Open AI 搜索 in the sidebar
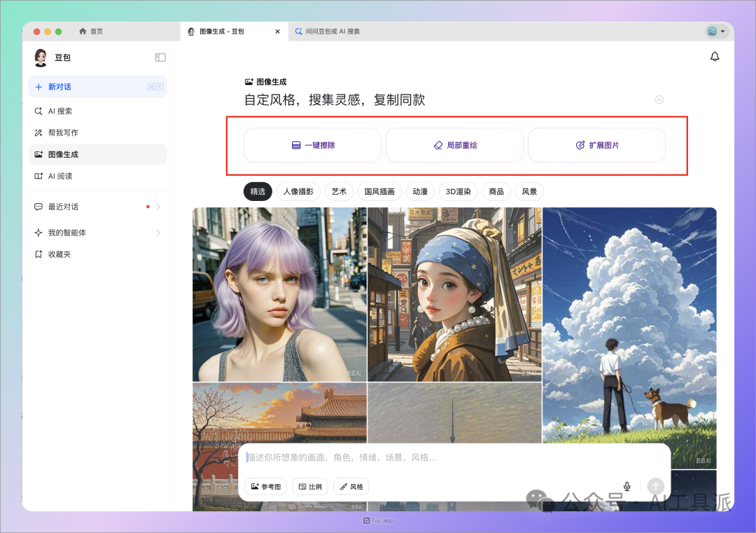Viewport: 756px width, 533px height. [98, 111]
